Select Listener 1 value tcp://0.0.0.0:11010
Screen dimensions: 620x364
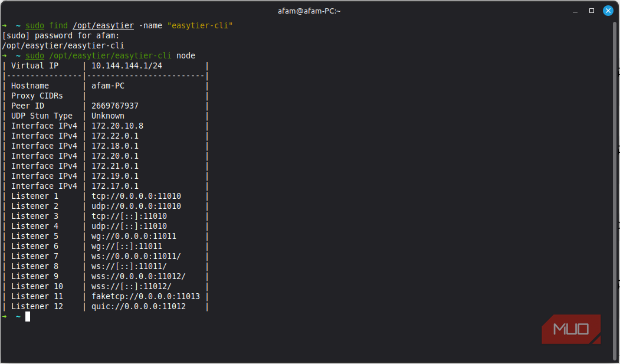click(x=136, y=196)
